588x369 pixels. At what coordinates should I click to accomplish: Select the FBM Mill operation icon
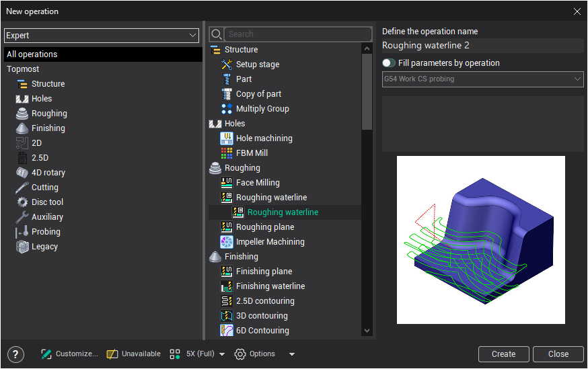point(227,153)
